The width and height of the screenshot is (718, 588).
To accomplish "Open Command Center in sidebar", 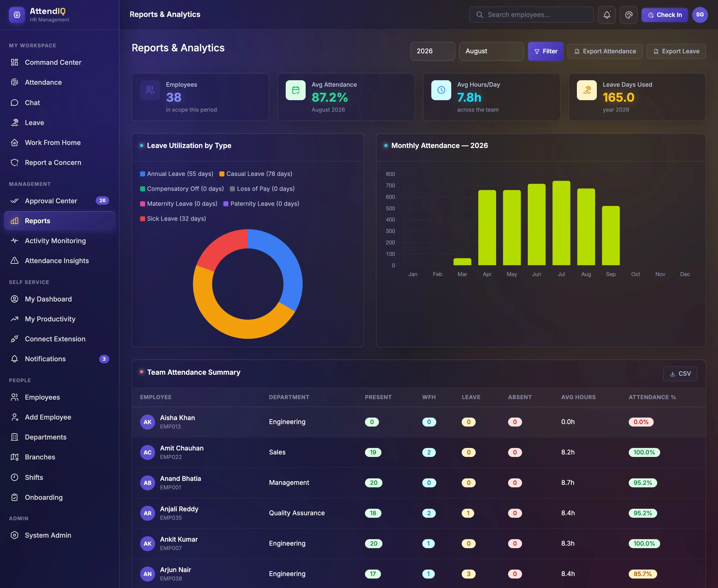I will (60, 62).
